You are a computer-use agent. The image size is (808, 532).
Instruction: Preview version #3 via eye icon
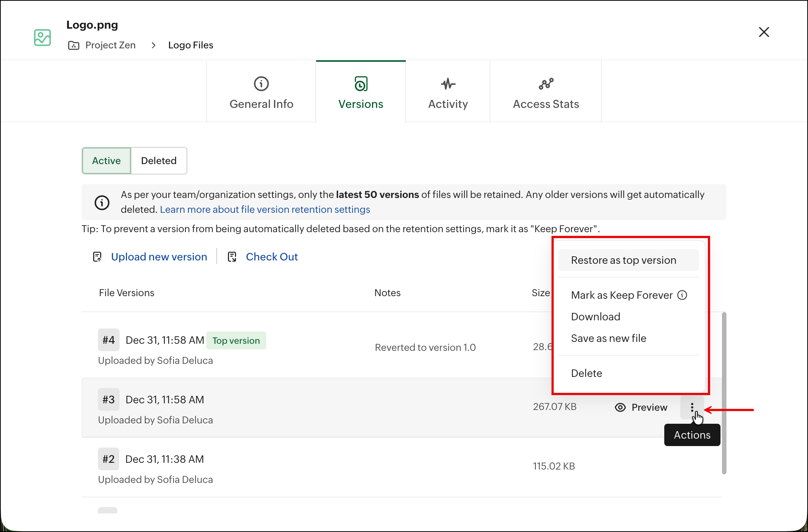(620, 407)
